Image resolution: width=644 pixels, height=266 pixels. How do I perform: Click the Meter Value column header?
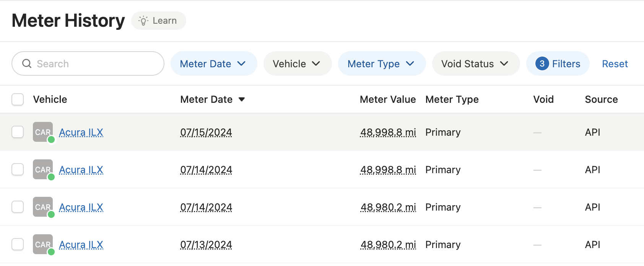click(x=387, y=99)
